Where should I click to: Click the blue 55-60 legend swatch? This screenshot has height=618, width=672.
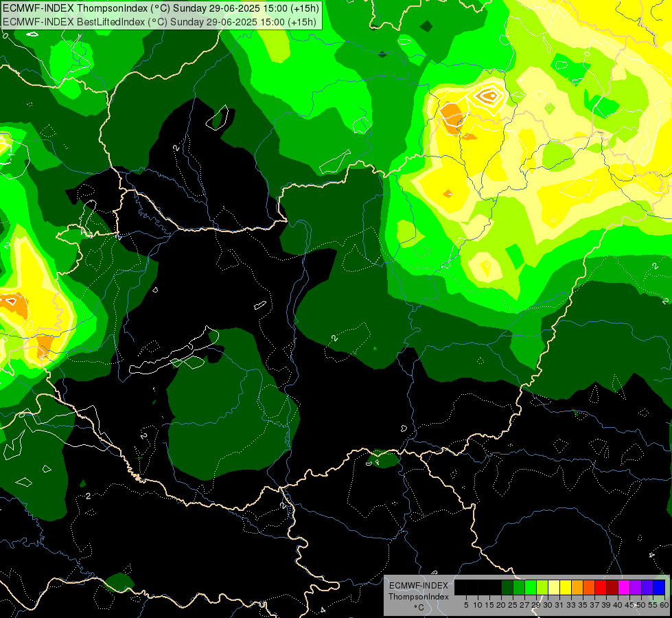[x=659, y=587]
